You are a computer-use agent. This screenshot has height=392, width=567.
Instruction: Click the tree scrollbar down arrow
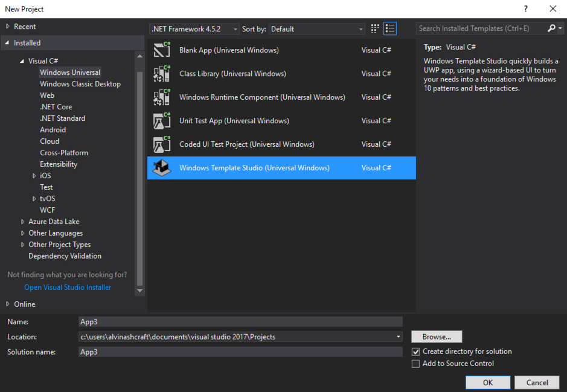point(140,291)
